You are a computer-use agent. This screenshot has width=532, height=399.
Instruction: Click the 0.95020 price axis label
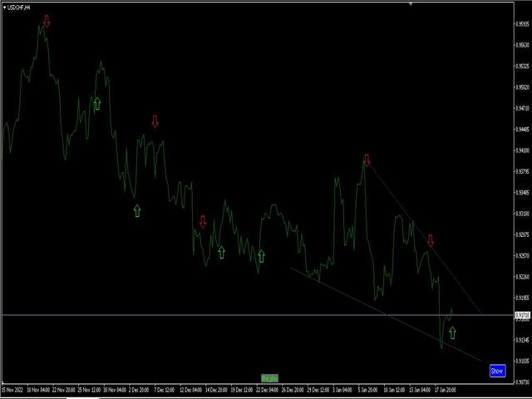click(522, 87)
